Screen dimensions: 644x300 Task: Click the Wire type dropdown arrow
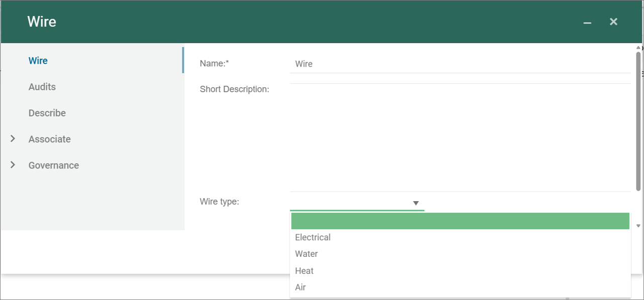(x=416, y=203)
